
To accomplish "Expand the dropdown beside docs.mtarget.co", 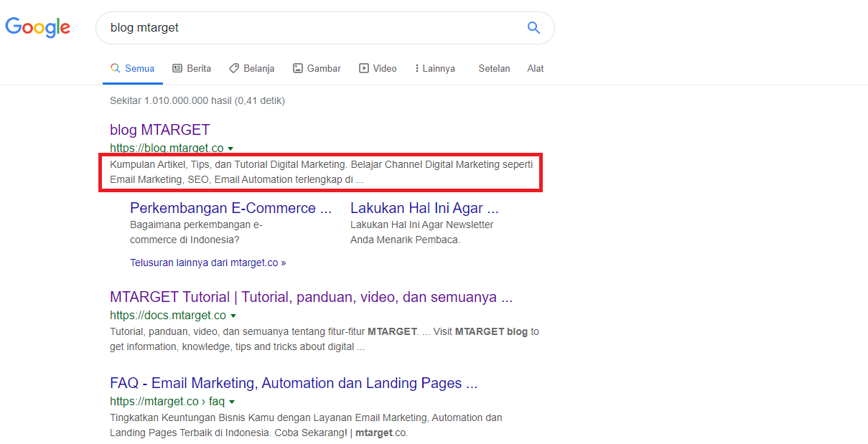I will tap(233, 315).
